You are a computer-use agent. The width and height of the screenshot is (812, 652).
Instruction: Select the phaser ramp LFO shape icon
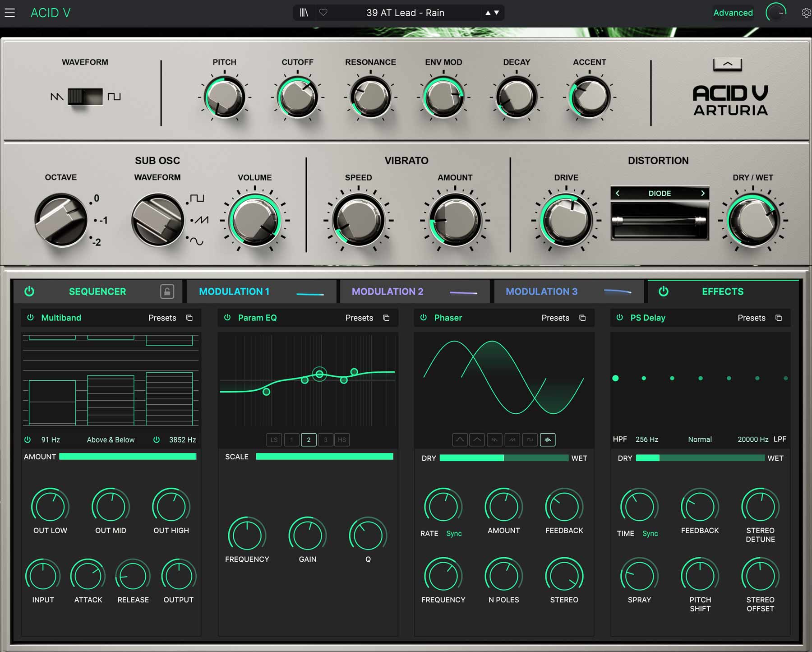pyautogui.click(x=512, y=439)
